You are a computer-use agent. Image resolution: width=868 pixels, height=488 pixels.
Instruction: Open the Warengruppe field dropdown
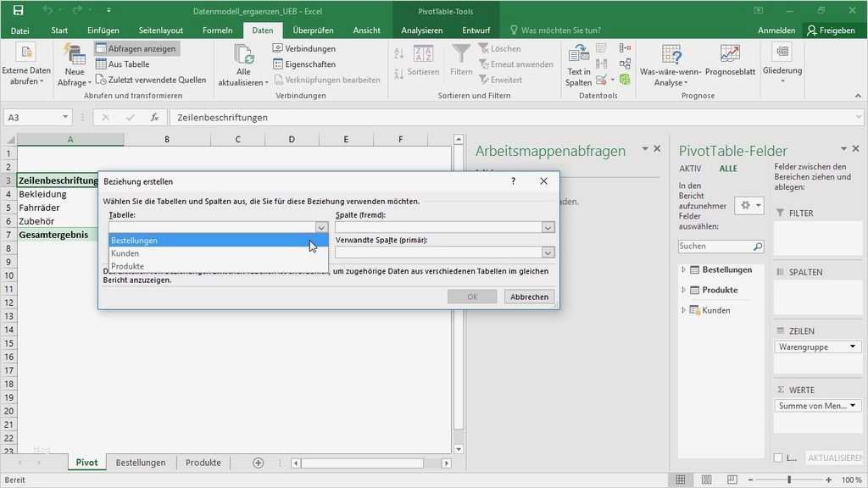click(x=853, y=347)
